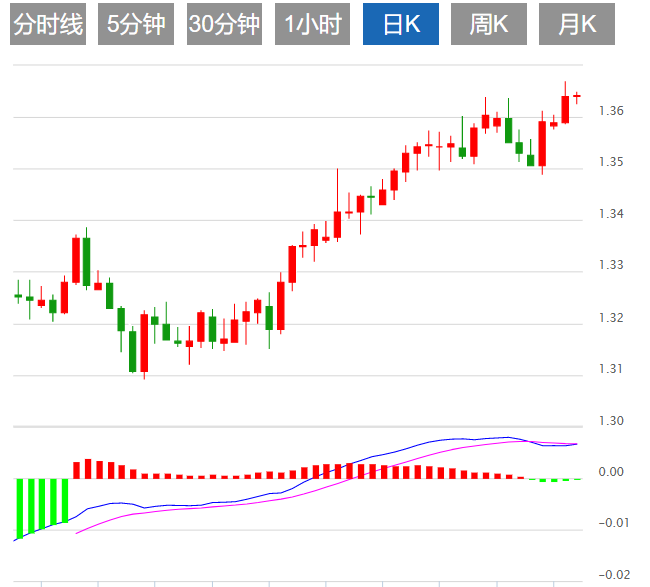Click the tallest red MACD histogram bar
Screen dimensions: 650x587
click(x=87, y=468)
